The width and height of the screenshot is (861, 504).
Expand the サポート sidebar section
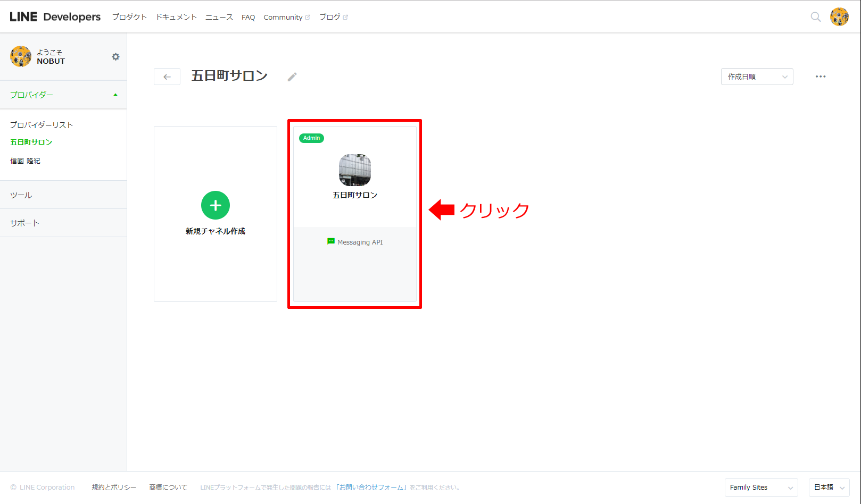click(63, 223)
